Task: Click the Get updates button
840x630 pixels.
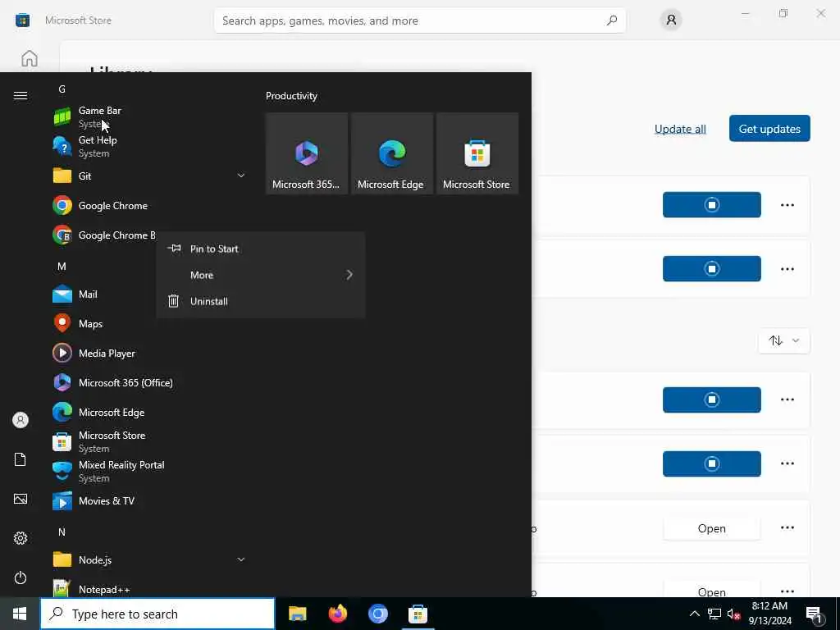Action: [769, 129]
